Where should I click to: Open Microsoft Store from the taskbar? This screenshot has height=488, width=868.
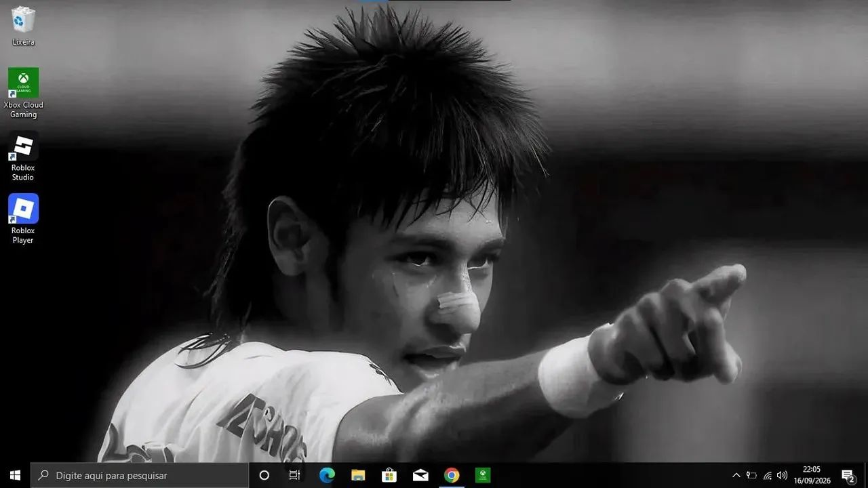(x=389, y=475)
